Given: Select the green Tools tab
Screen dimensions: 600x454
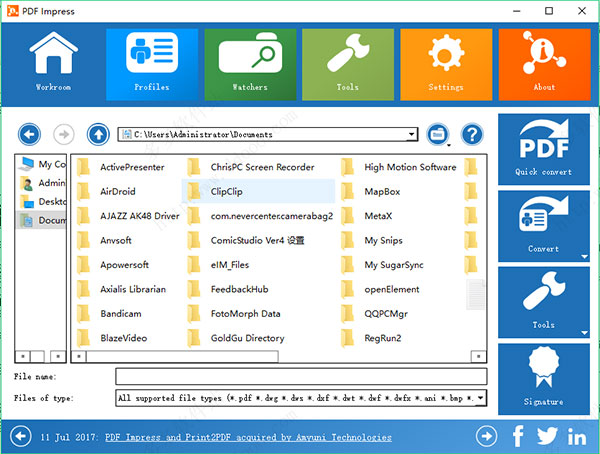Looking at the screenshot, I should coord(348,64).
